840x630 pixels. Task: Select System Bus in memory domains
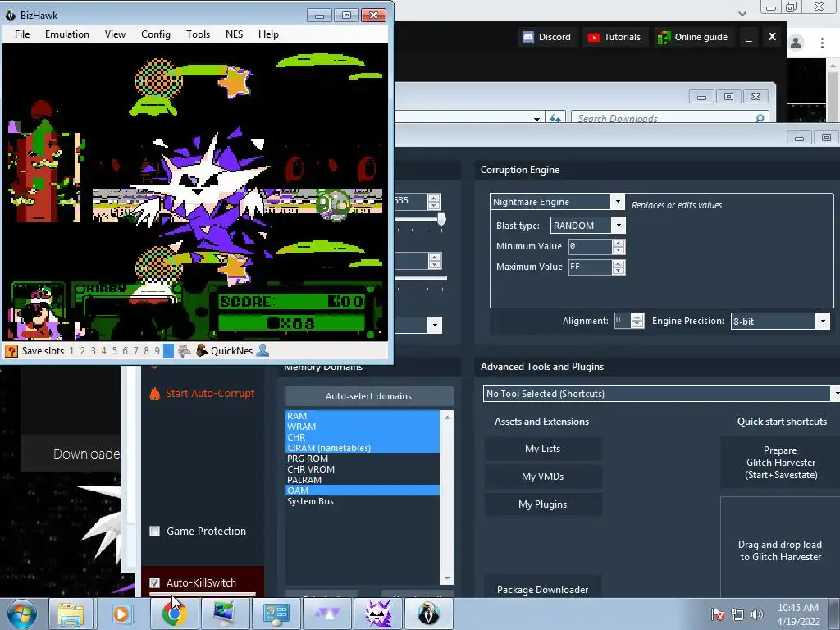[x=362, y=501]
